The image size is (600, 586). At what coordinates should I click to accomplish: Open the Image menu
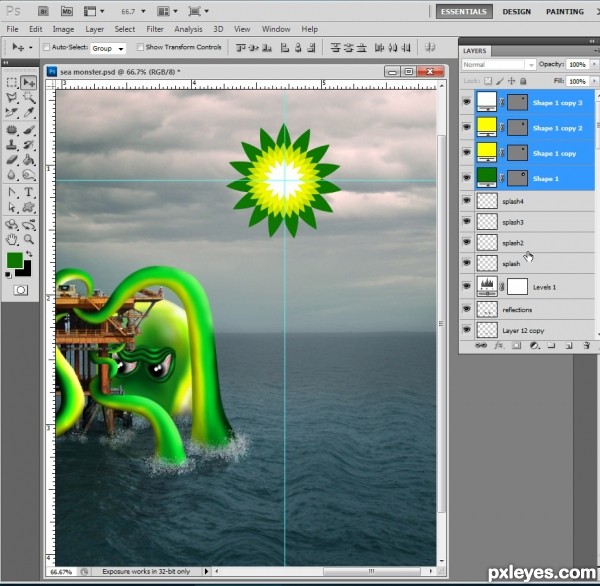click(x=64, y=29)
